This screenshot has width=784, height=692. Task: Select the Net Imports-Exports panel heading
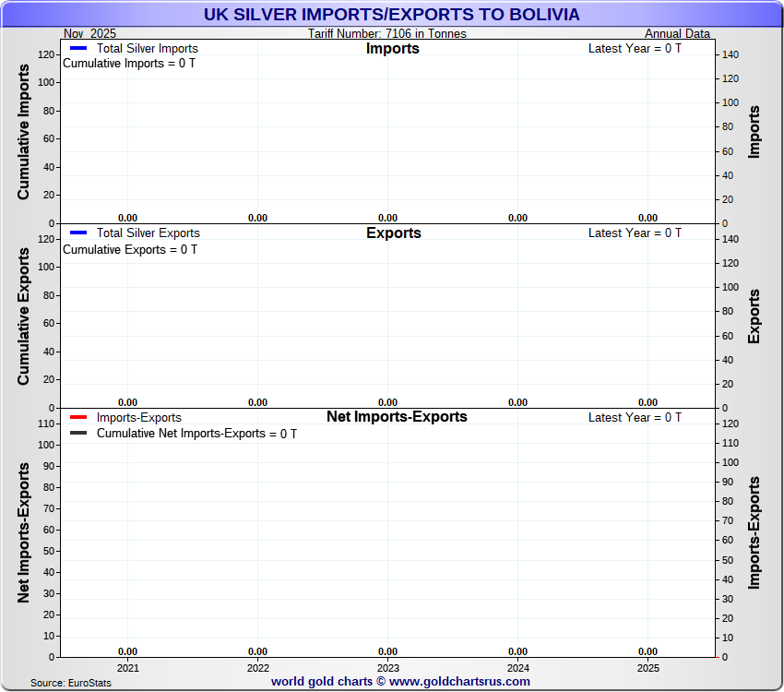coord(397,417)
